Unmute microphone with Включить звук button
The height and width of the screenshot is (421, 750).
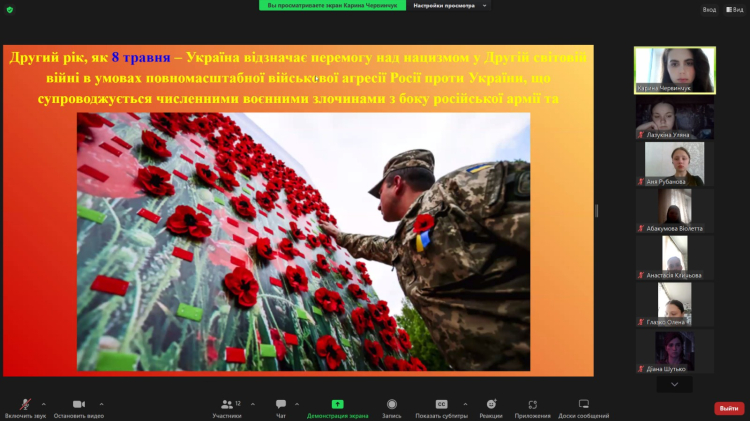click(25, 405)
